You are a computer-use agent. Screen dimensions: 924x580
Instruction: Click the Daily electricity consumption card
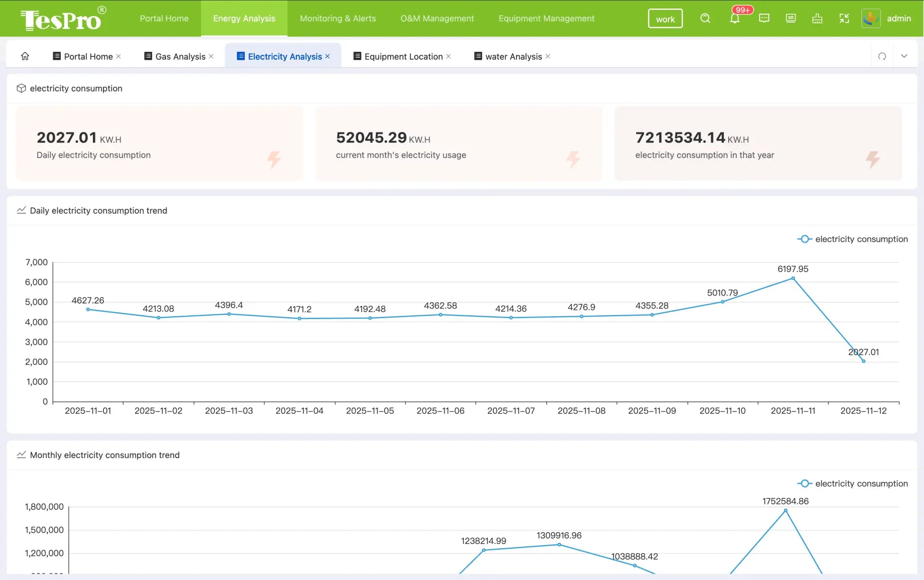[160, 143]
